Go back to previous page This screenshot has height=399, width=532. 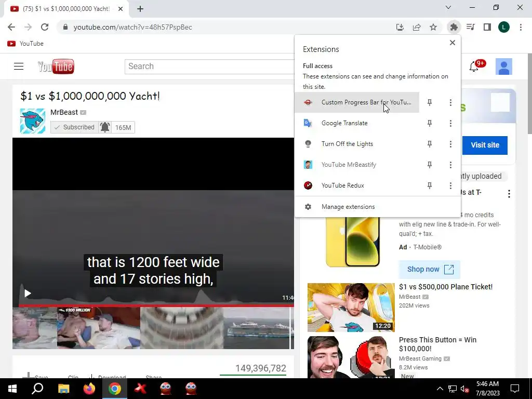[x=11, y=27]
